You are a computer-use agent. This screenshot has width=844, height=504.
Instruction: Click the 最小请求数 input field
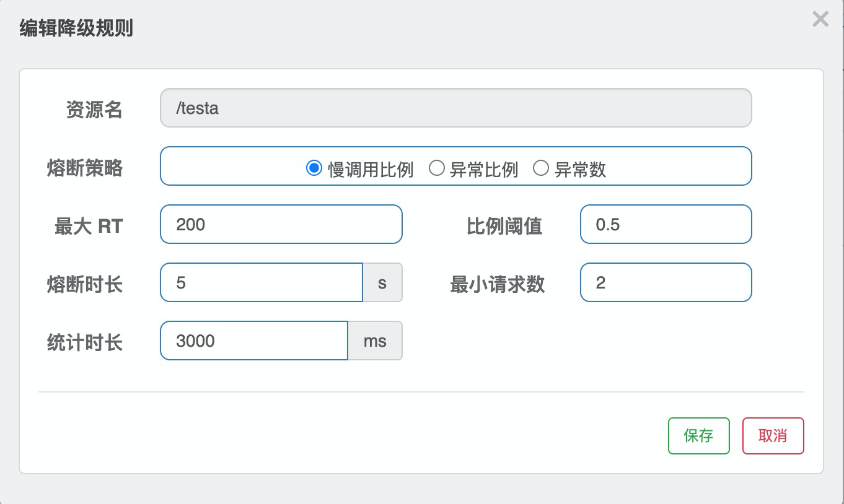coord(666,283)
